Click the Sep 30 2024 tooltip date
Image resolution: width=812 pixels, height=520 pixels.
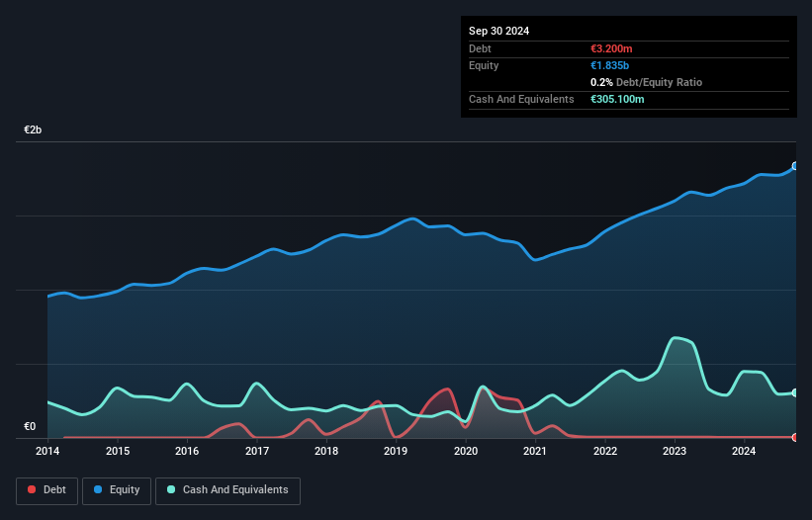pyautogui.click(x=498, y=31)
